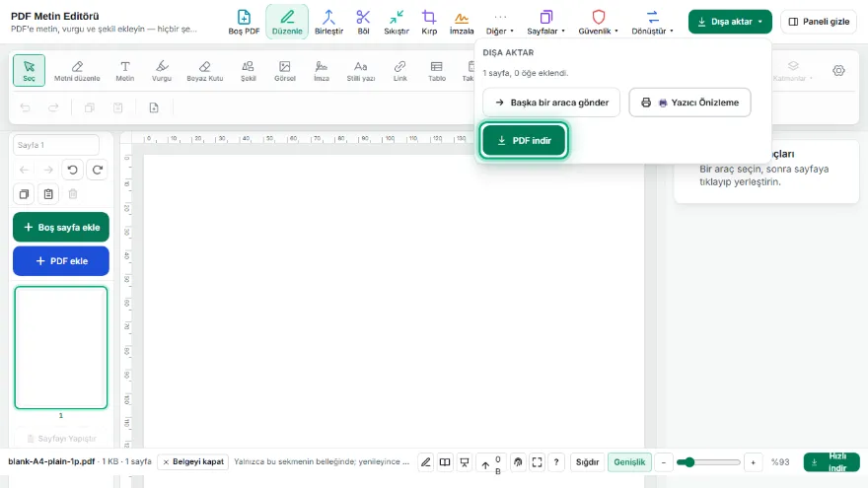Rotate page counterclockwise in sidebar
The width and height of the screenshot is (868, 488).
(x=73, y=170)
